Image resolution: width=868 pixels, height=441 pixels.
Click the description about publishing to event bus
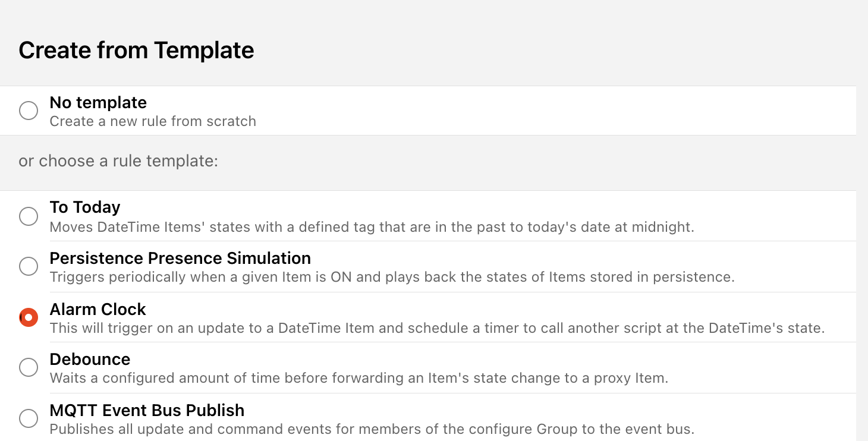372,429
